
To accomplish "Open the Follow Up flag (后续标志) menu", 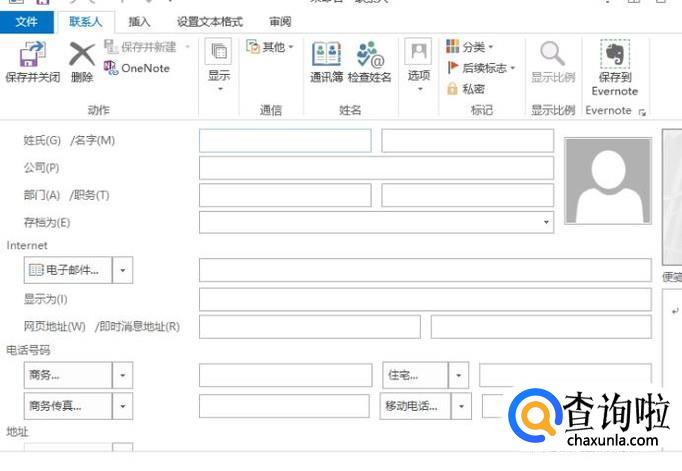I will point(481,68).
